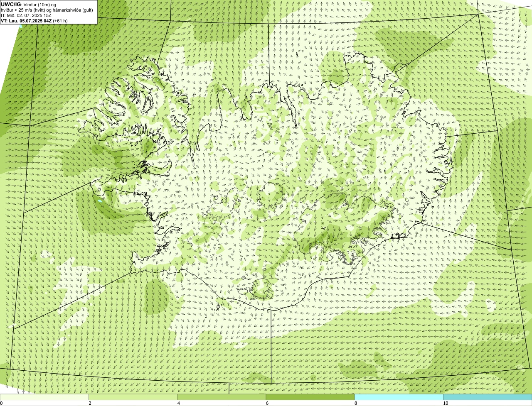This screenshot has height=406, width=532.
Task: Click the '2' label under the colour bar
Action: pyautogui.click(x=90, y=403)
